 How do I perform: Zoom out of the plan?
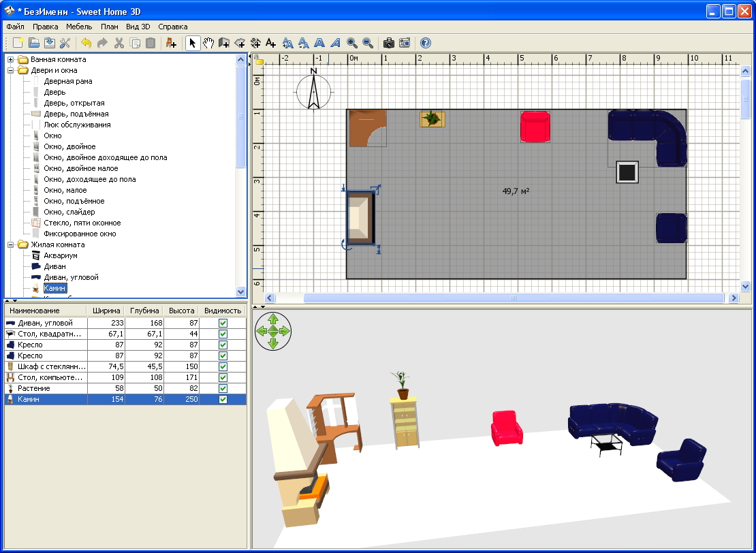367,43
